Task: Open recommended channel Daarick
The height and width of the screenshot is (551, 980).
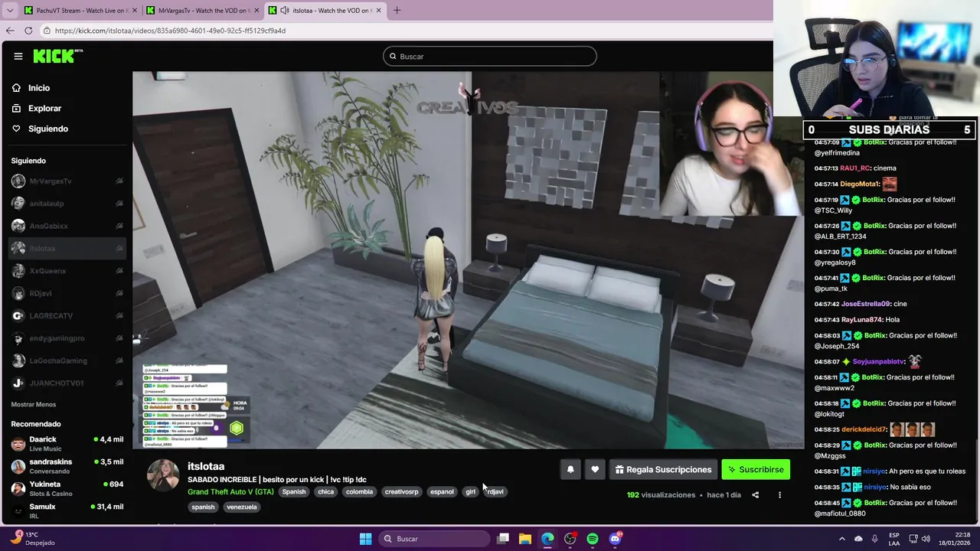Action: coord(67,444)
